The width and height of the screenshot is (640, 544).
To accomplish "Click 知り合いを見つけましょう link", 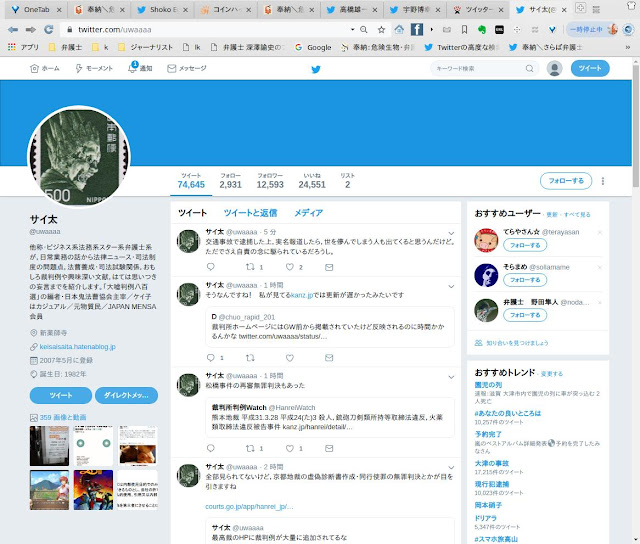I will tap(517, 343).
